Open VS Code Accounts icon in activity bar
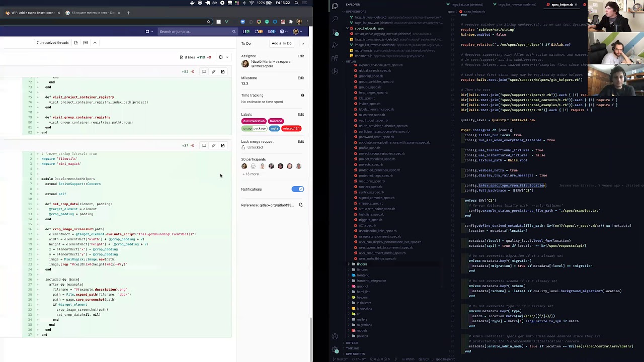The width and height of the screenshot is (644, 362). pos(335,336)
